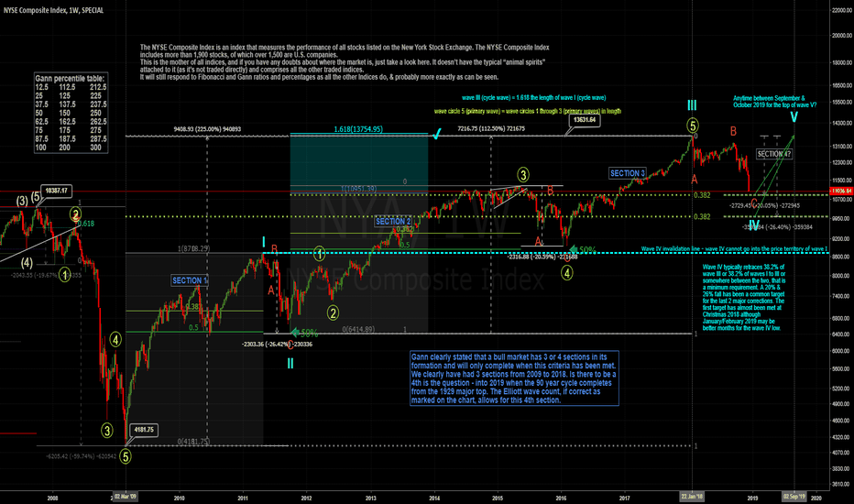Click the NYSE Composite Index description paragraph
The image size is (854, 504).
click(x=345, y=62)
